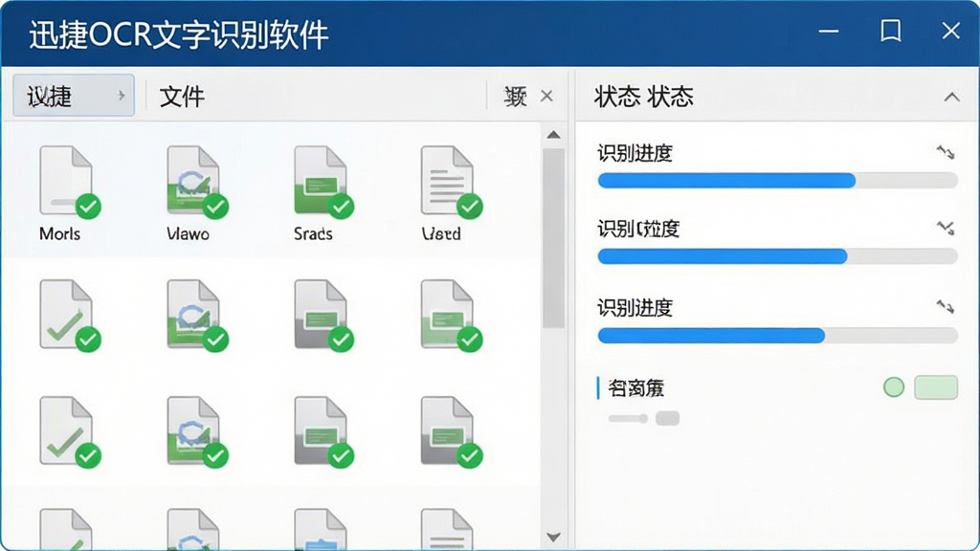Toggle the green check badge on Vlawo
This screenshot has width=980, height=551.
(x=215, y=207)
